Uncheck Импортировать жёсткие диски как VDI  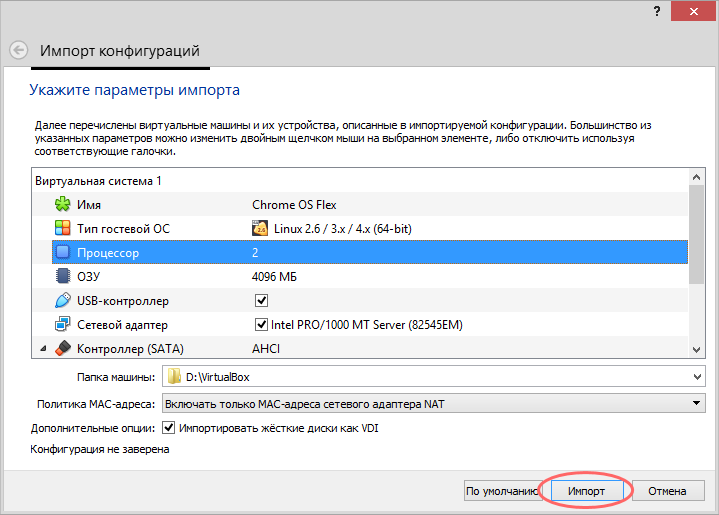(x=169, y=428)
